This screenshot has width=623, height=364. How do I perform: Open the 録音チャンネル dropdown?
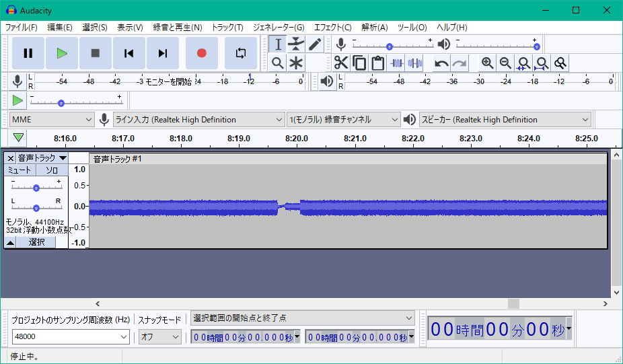pyautogui.click(x=343, y=120)
